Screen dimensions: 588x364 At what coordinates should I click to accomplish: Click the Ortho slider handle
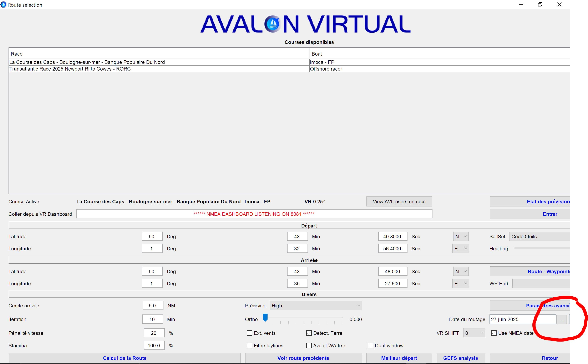[x=265, y=317]
